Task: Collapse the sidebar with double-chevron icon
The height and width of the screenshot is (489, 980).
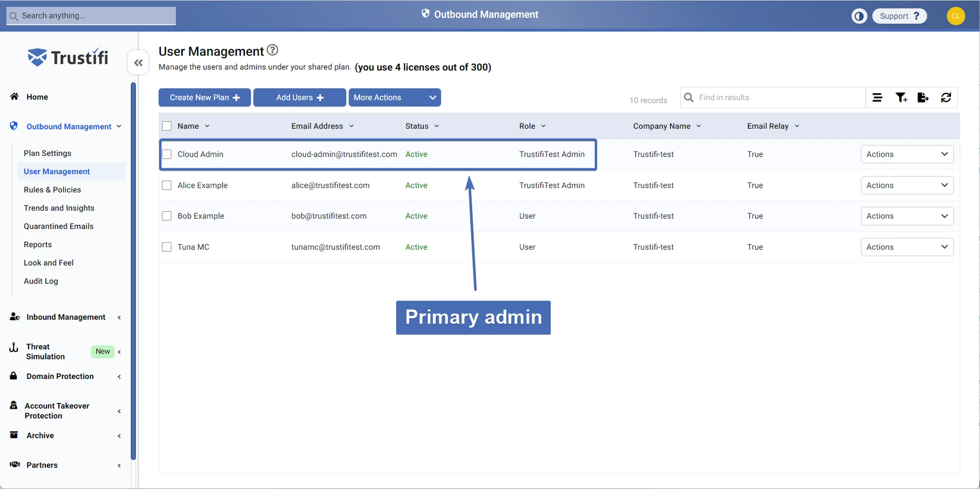Action: (138, 63)
